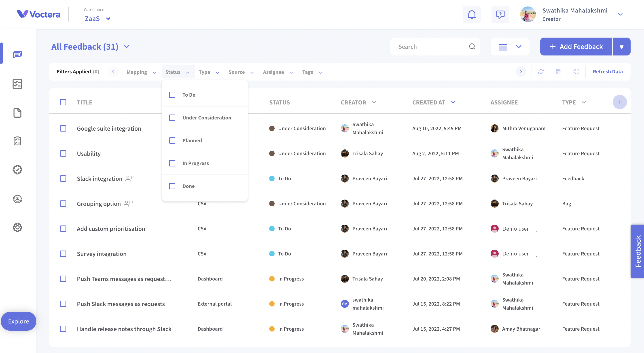Click Demo user avatar in Survey integration row
The image size is (644, 353).
pyautogui.click(x=494, y=254)
